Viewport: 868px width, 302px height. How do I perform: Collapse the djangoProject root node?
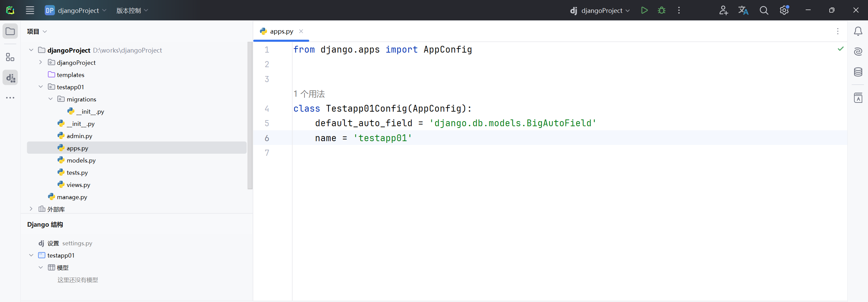click(x=31, y=50)
